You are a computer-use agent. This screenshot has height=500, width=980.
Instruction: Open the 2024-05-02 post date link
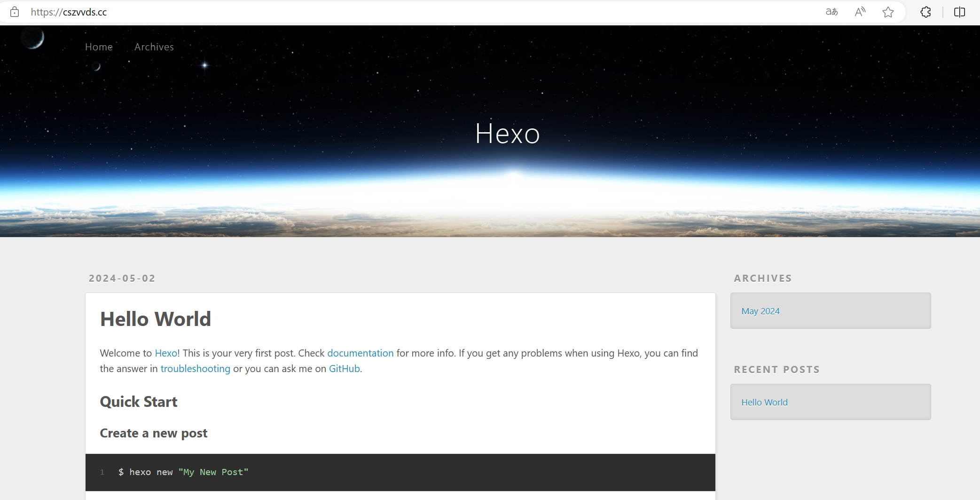coord(122,278)
